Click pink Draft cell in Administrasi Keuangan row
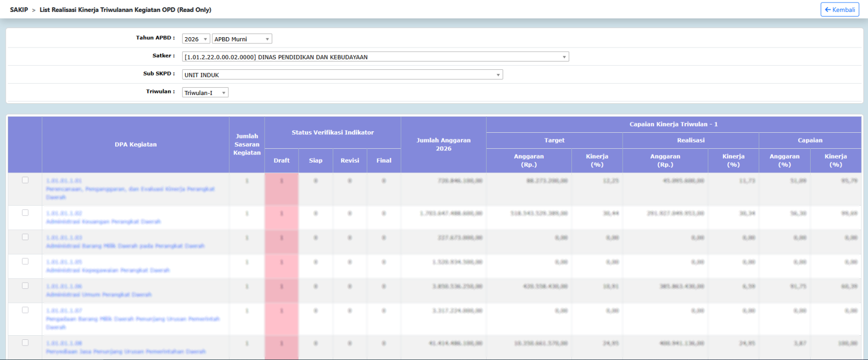Viewport: 868px width, 360px height. (x=282, y=217)
